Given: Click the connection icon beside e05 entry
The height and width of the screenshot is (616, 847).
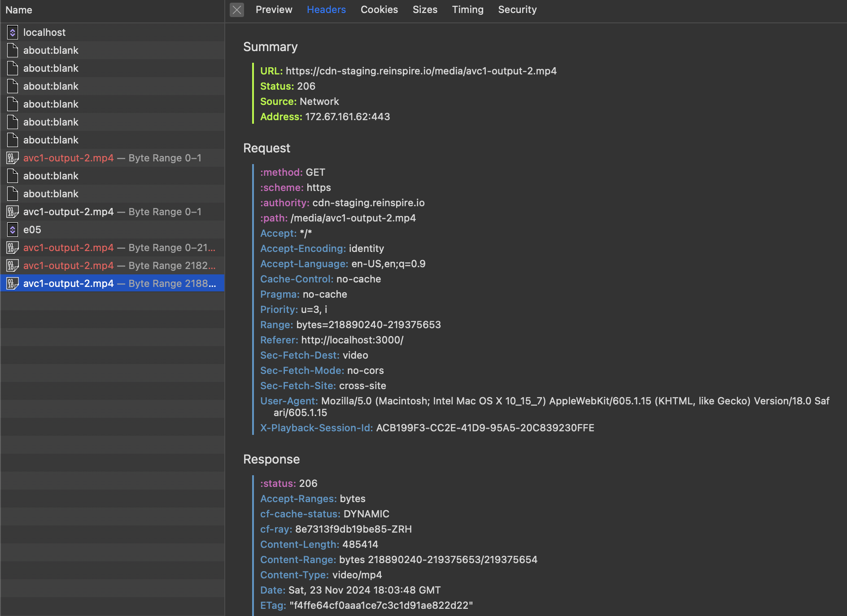Looking at the screenshot, I should 12,230.
